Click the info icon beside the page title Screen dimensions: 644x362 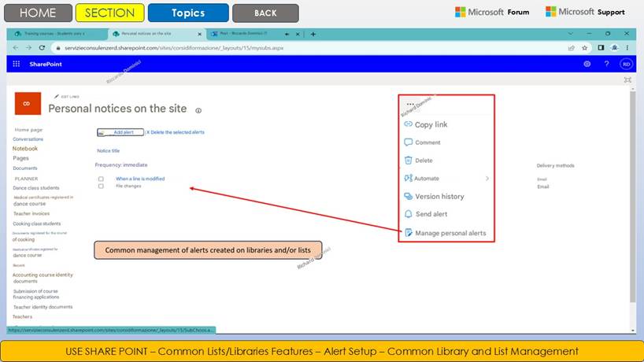click(198, 110)
